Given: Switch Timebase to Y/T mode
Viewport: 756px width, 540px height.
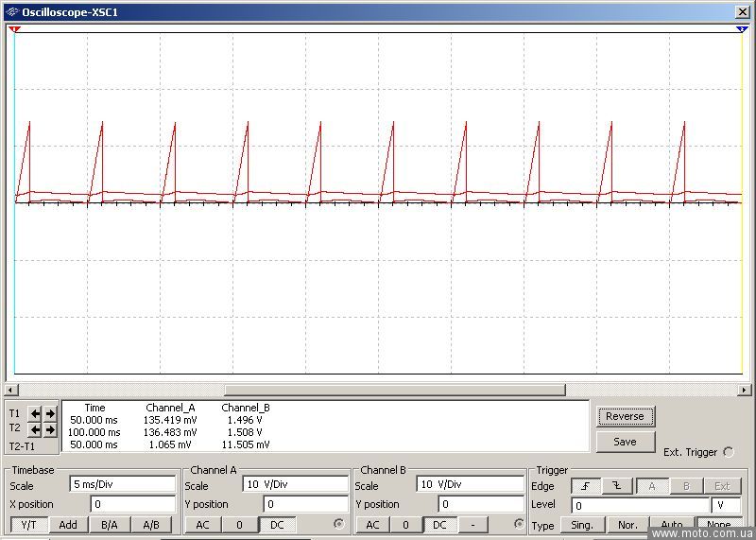Looking at the screenshot, I should click(29, 525).
